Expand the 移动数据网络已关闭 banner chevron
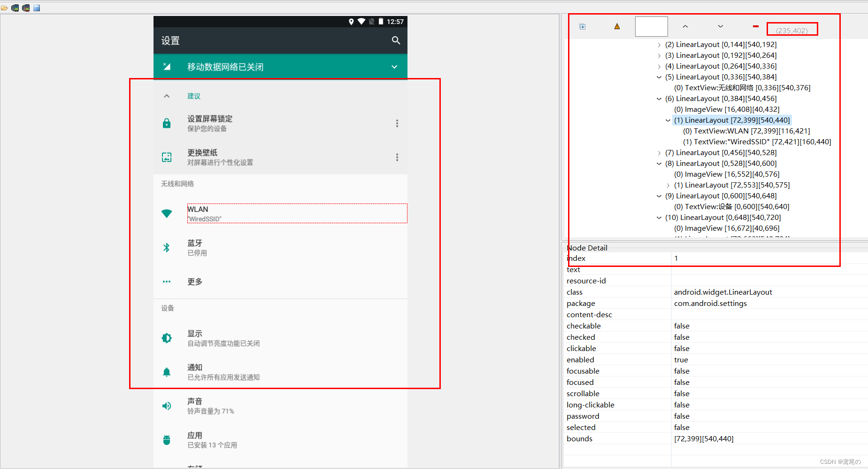This screenshot has height=469, width=868. point(394,67)
